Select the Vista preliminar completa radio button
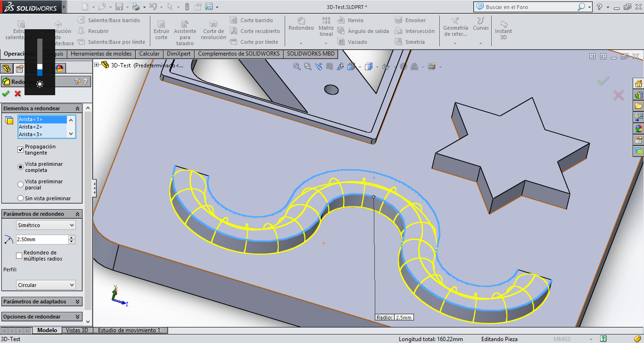This screenshot has width=644, height=343. click(20, 167)
